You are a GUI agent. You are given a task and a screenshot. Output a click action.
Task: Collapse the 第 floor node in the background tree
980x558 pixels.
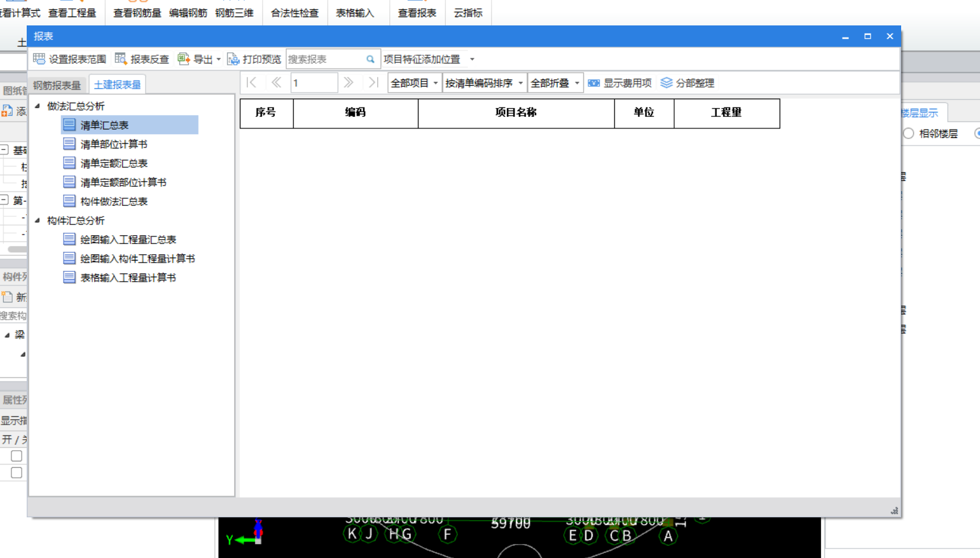click(4, 200)
